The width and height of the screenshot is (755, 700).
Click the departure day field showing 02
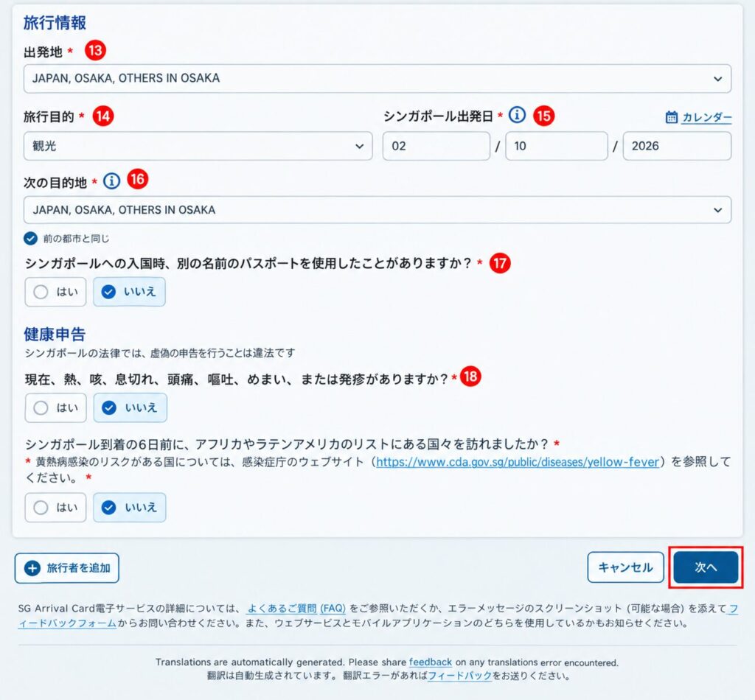point(436,146)
